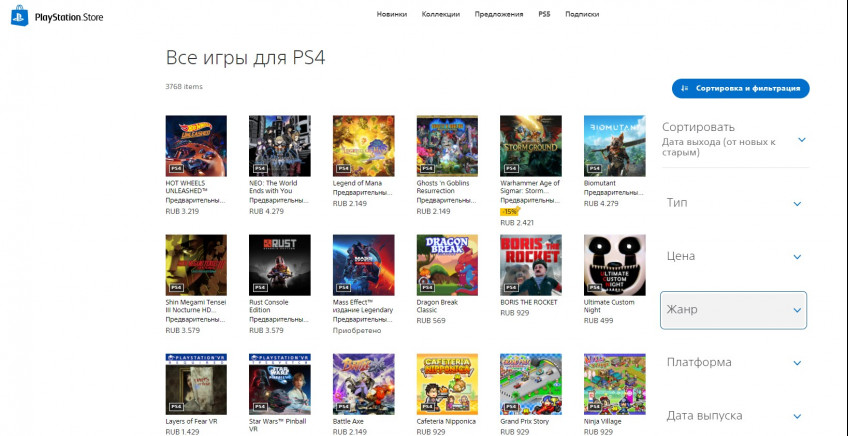Screen dimensions: 848x436
Task: Open the Новинки menu item
Action: click(392, 15)
